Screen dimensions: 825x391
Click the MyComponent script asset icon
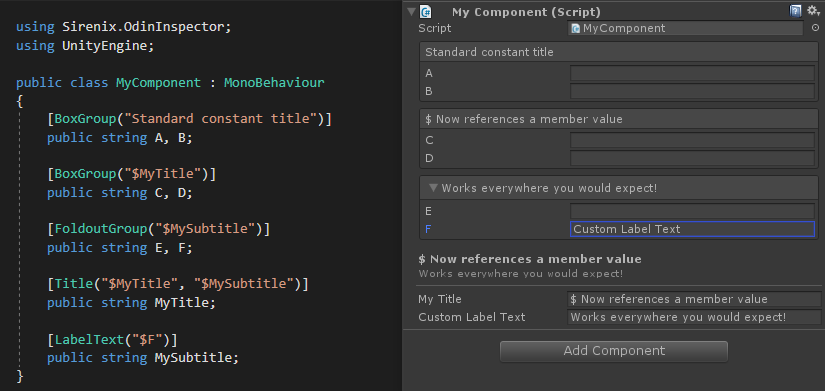576,28
